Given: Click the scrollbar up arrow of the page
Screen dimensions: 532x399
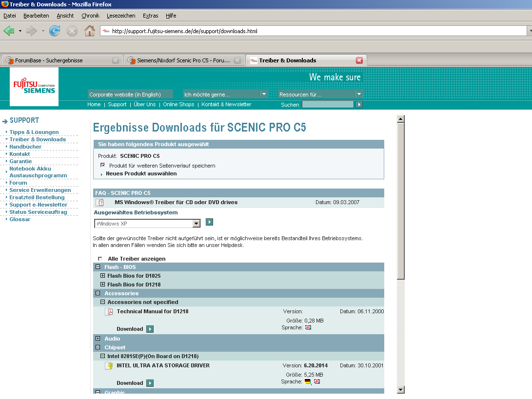Looking at the screenshot, I should click(401, 119).
